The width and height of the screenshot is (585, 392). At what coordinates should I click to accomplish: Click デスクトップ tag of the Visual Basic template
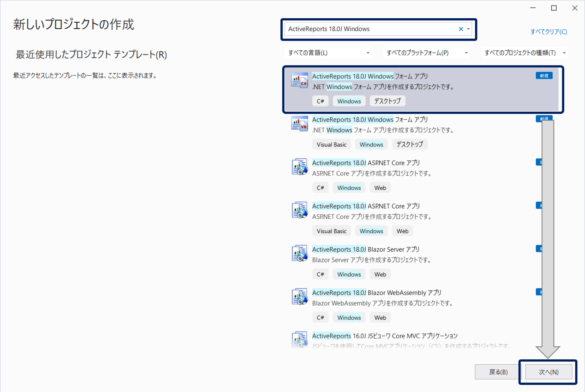pos(409,144)
